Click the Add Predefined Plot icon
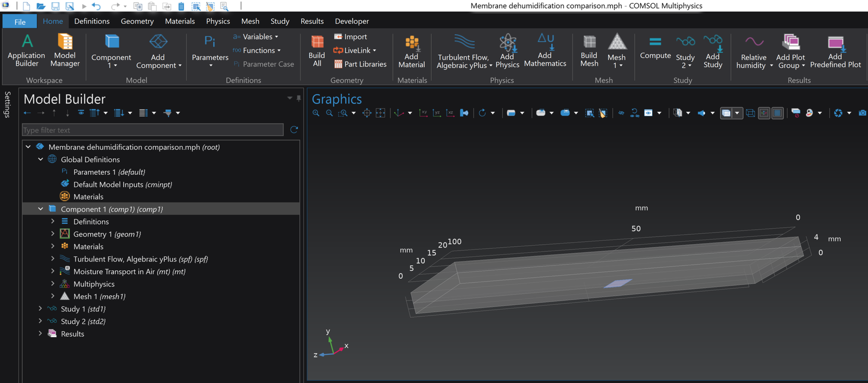The image size is (868, 383). pyautogui.click(x=835, y=51)
